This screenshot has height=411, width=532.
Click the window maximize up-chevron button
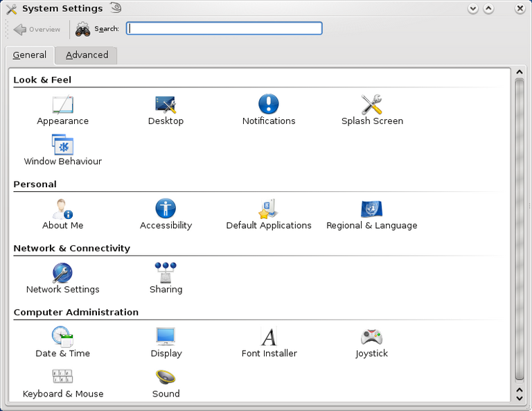488,8
